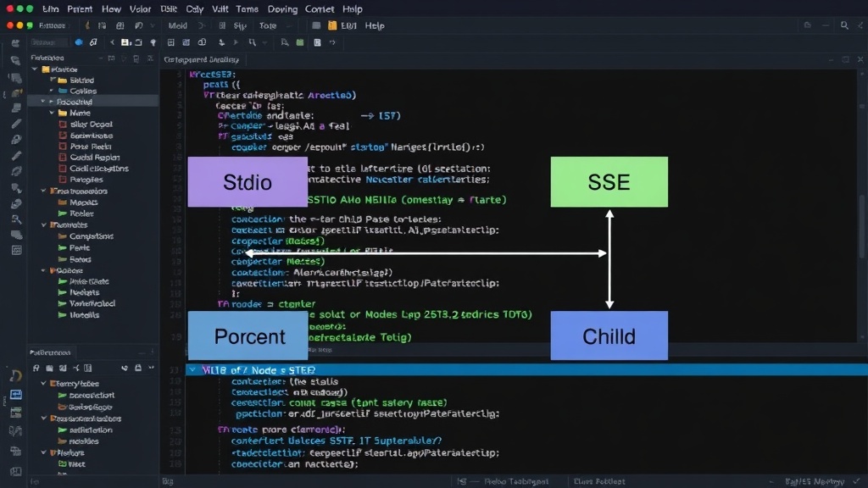Open the Cadal Repian file
This screenshot has height=488, width=868.
(95, 157)
